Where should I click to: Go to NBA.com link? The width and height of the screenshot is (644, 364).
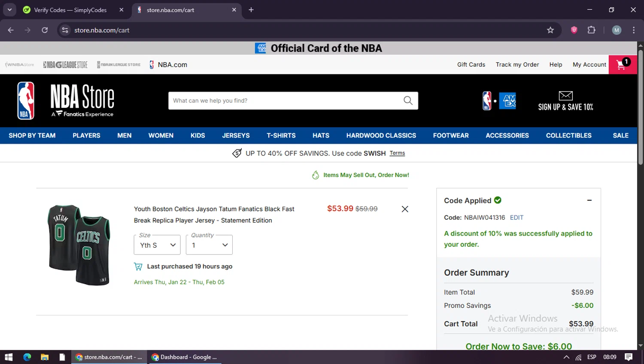point(168,64)
